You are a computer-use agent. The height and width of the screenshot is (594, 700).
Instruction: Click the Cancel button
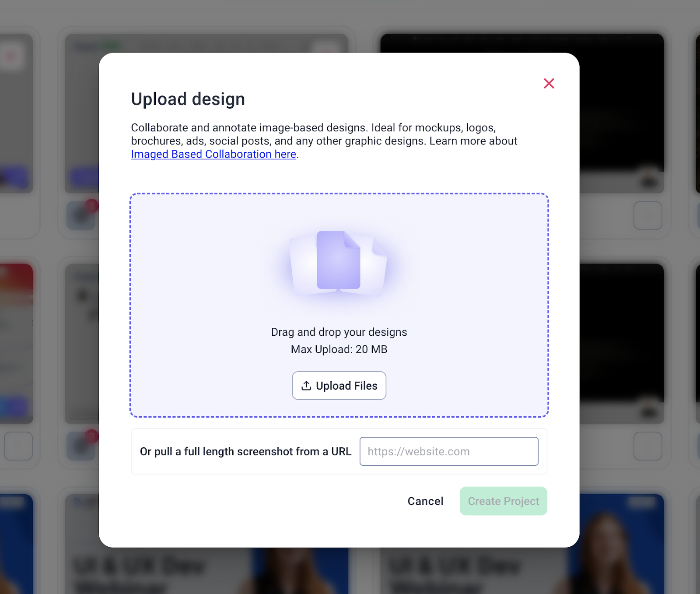pyautogui.click(x=425, y=501)
